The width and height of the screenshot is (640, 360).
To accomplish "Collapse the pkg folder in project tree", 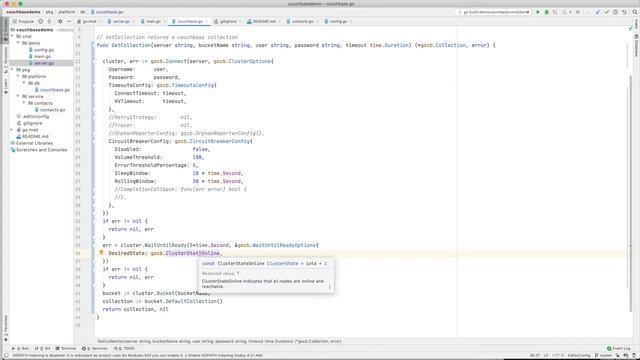I will tap(12, 70).
